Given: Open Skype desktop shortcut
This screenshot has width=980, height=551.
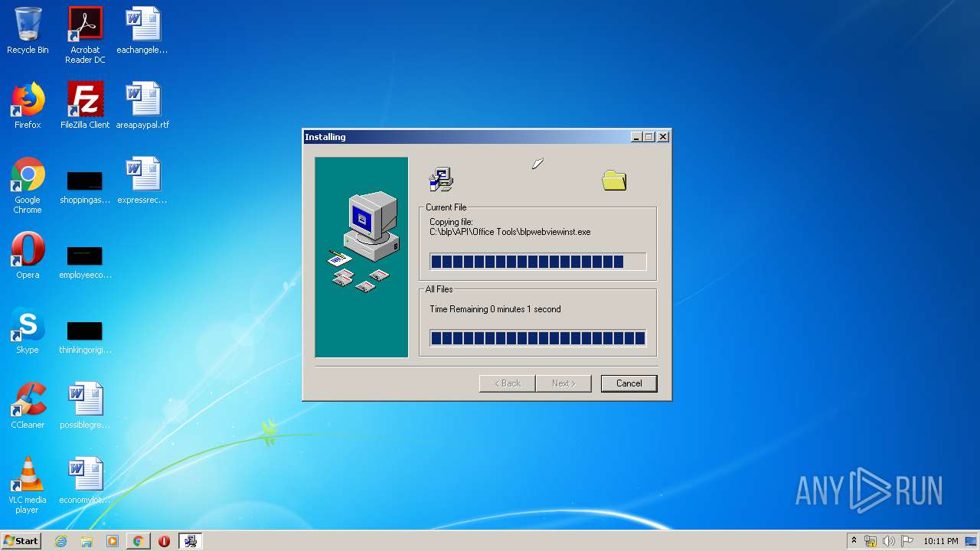Looking at the screenshot, I should pyautogui.click(x=28, y=331).
